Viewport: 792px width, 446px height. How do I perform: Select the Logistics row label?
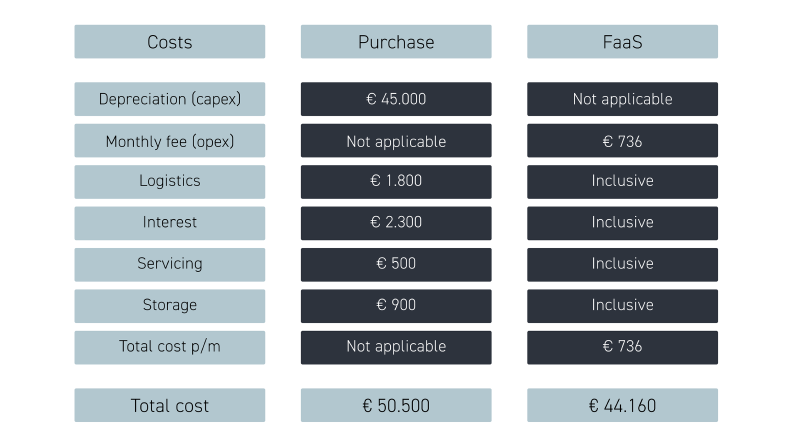(169, 181)
